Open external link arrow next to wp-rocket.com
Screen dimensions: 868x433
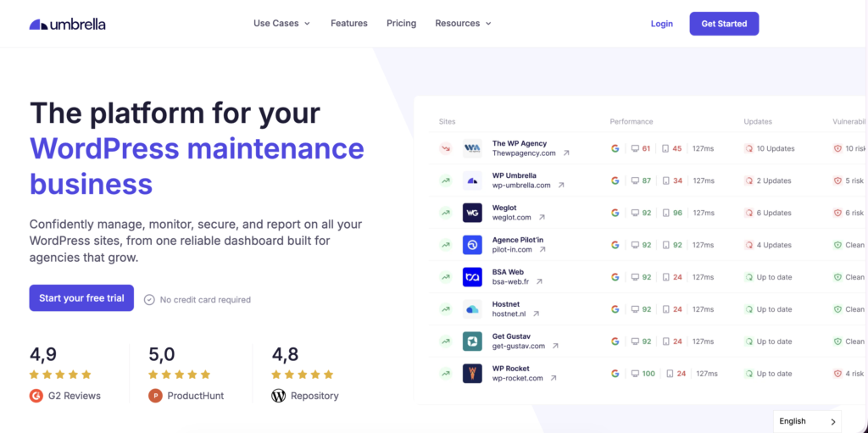pos(553,378)
